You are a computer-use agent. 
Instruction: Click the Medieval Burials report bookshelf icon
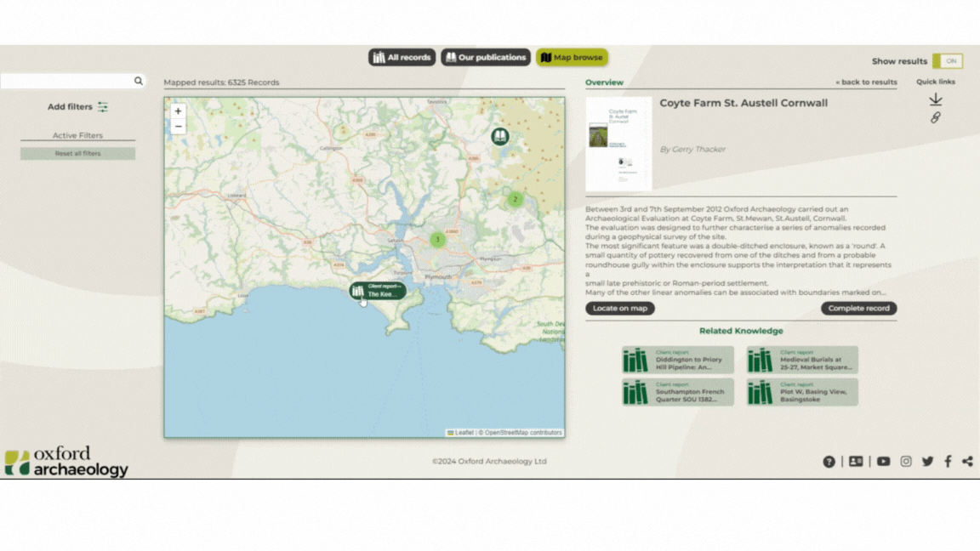pyautogui.click(x=760, y=361)
